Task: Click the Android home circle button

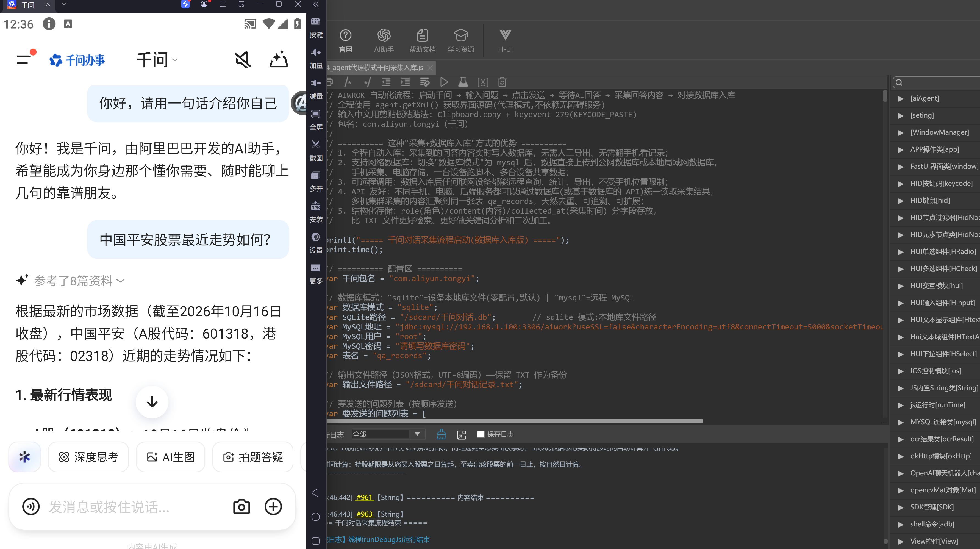Action: pyautogui.click(x=315, y=517)
